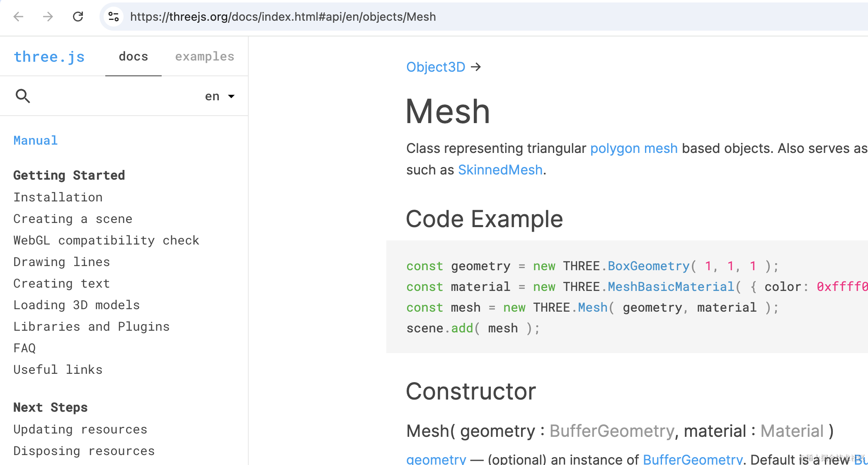Click the docs search magnifier icon
This screenshot has width=868, height=465.
click(23, 96)
